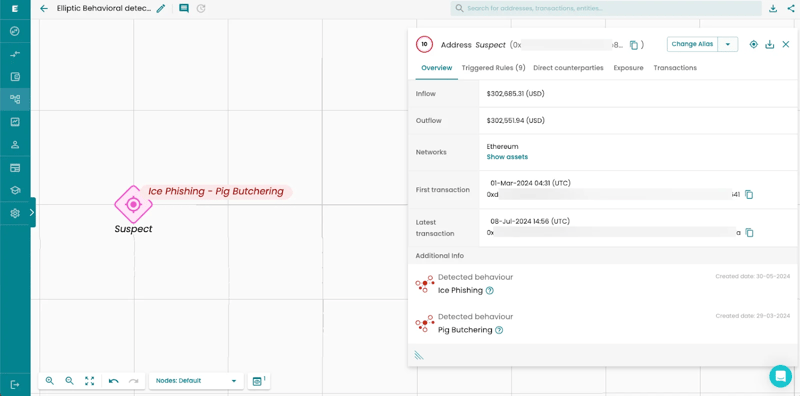
Task: Click the search addresses input field
Action: (x=606, y=9)
